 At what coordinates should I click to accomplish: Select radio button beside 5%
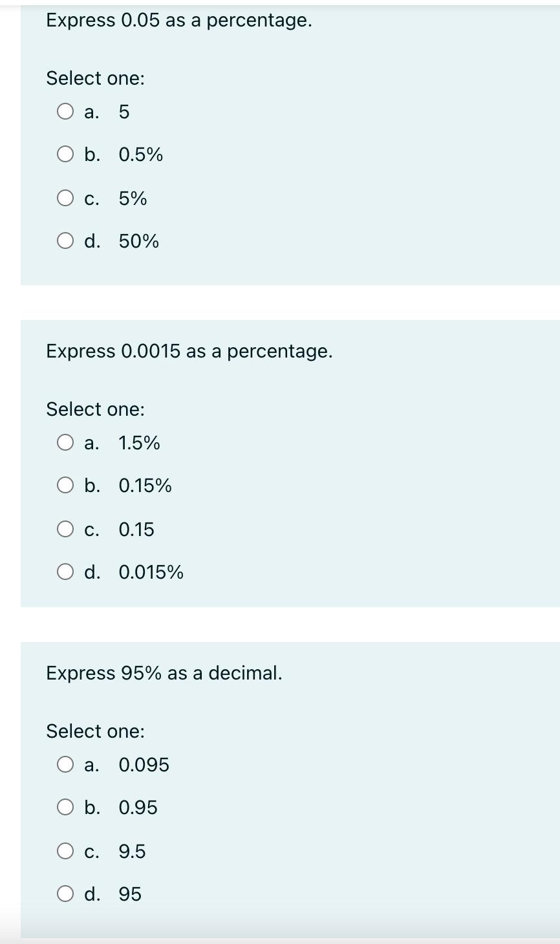click(65, 198)
